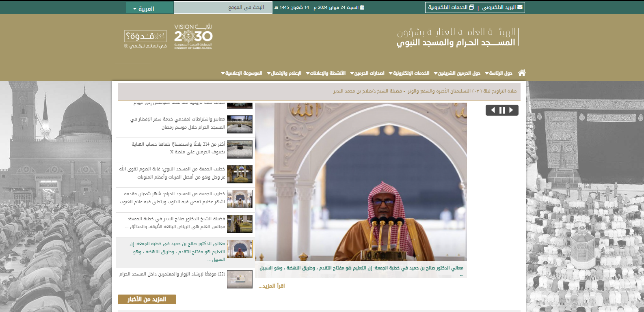Expand the الموسوعة الإعلامية menu
The height and width of the screenshot is (312, 644).
click(x=242, y=73)
